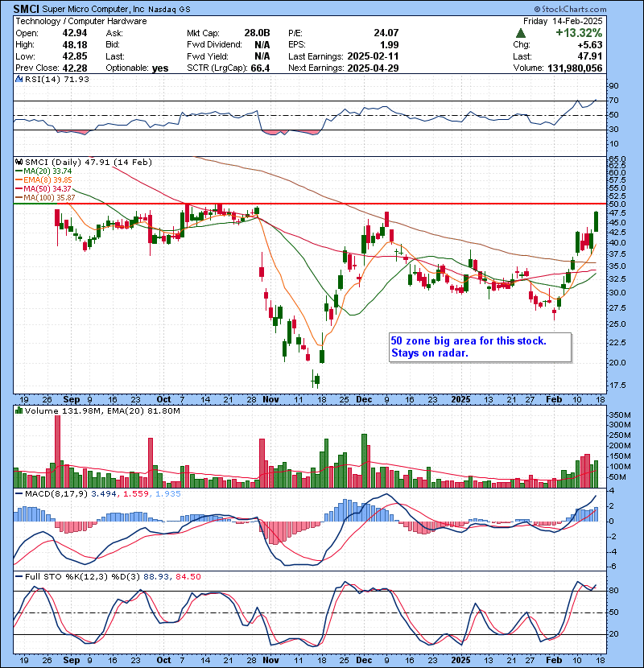The width and height of the screenshot is (644, 668).
Task: Click the 'Nov' label on price chart axis
Action: [x=270, y=400]
